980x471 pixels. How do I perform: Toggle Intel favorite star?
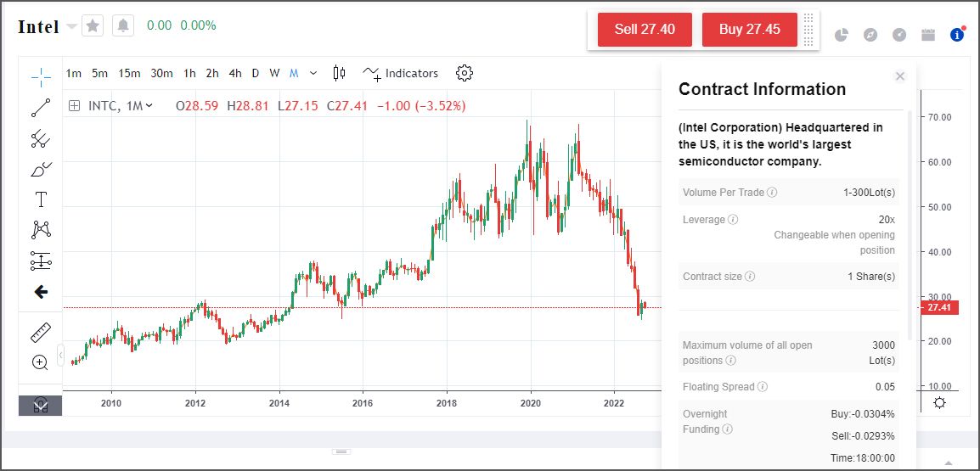point(93,26)
